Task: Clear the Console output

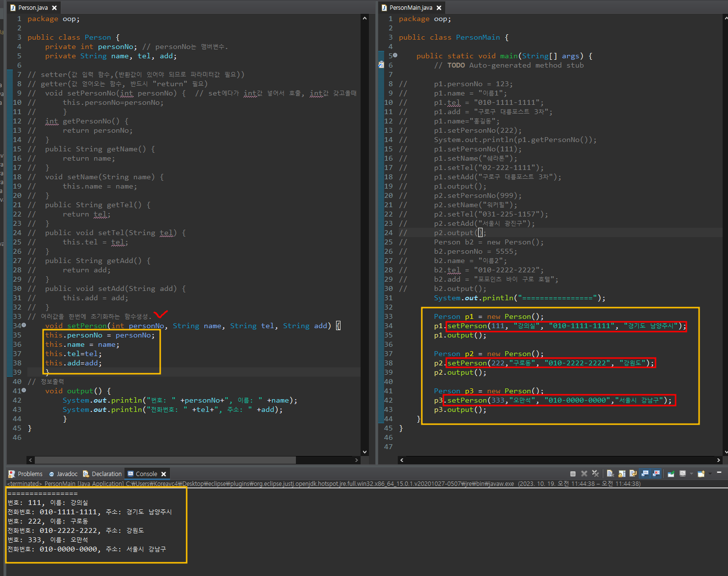Action: 610,474
